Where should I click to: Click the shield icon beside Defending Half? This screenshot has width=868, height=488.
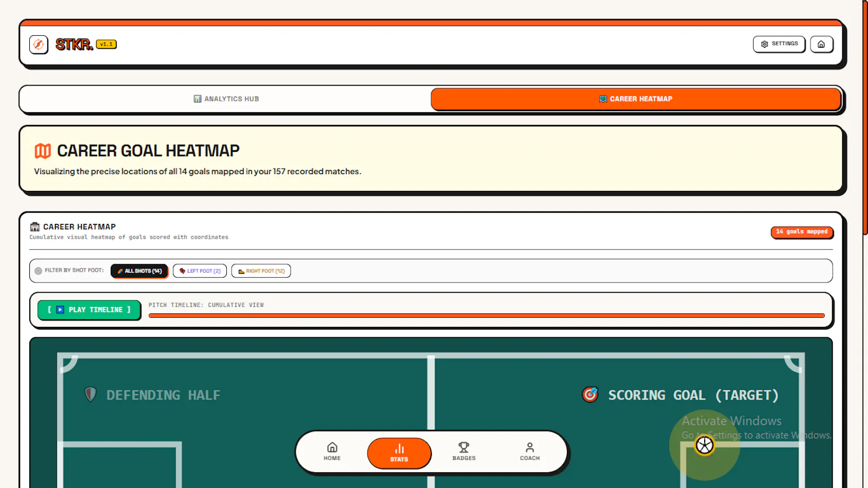(91, 394)
